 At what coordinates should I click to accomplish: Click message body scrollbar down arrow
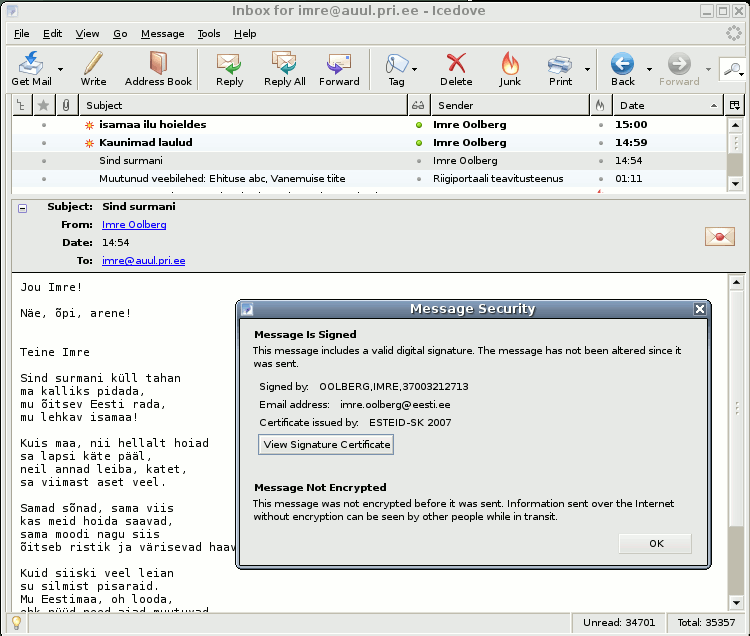pos(736,603)
